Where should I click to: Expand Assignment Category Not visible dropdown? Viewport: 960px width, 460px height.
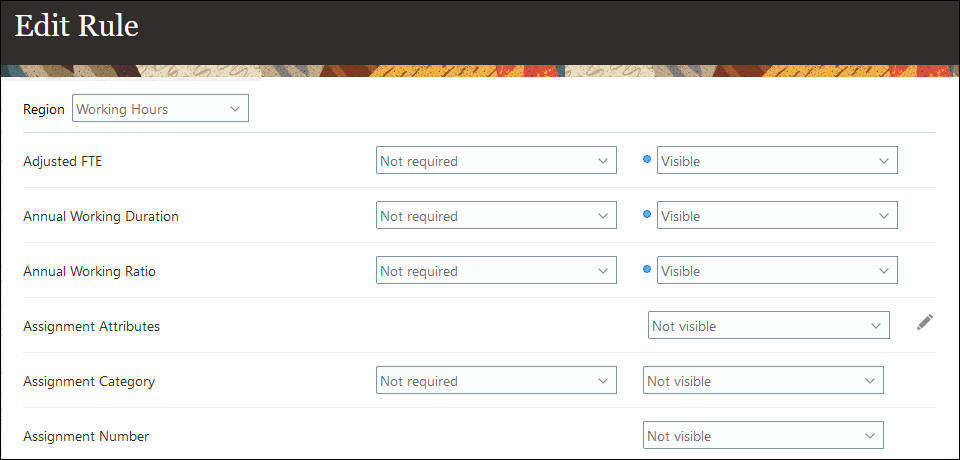point(763,381)
